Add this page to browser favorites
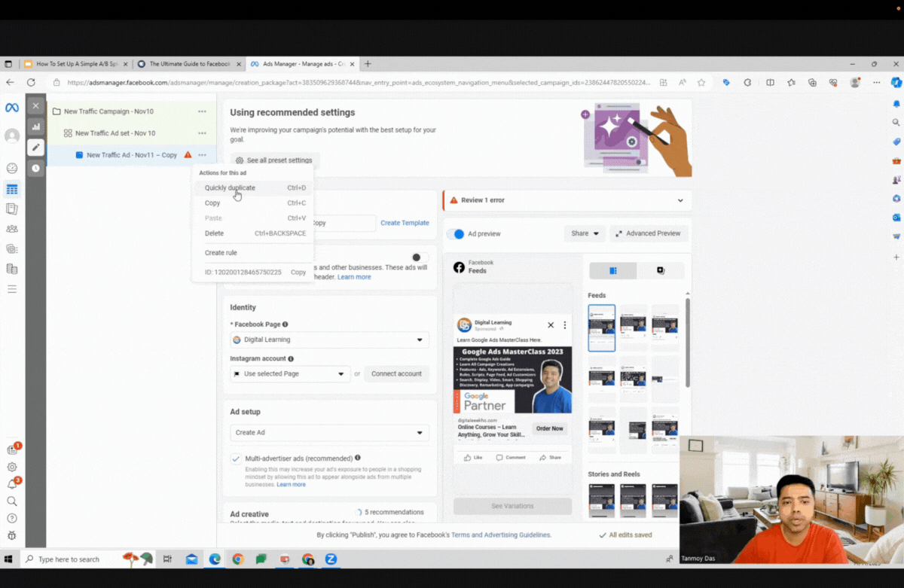Viewport: 904px width, 588px height. point(701,83)
